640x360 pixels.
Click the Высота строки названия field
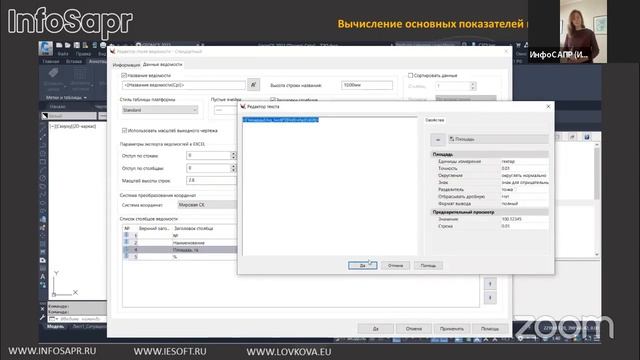(x=367, y=85)
